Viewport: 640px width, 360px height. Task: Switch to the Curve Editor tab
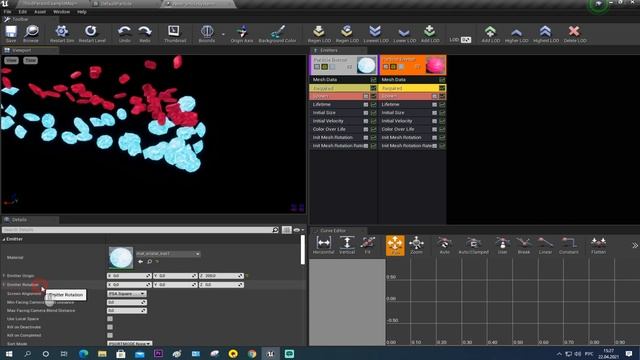333,231
